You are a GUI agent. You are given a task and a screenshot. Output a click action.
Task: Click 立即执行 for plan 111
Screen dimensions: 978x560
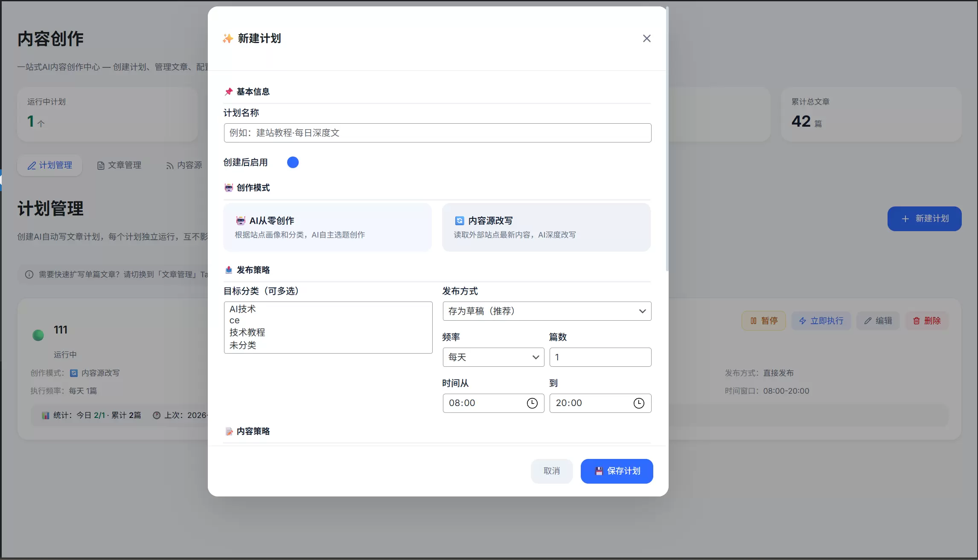(821, 321)
